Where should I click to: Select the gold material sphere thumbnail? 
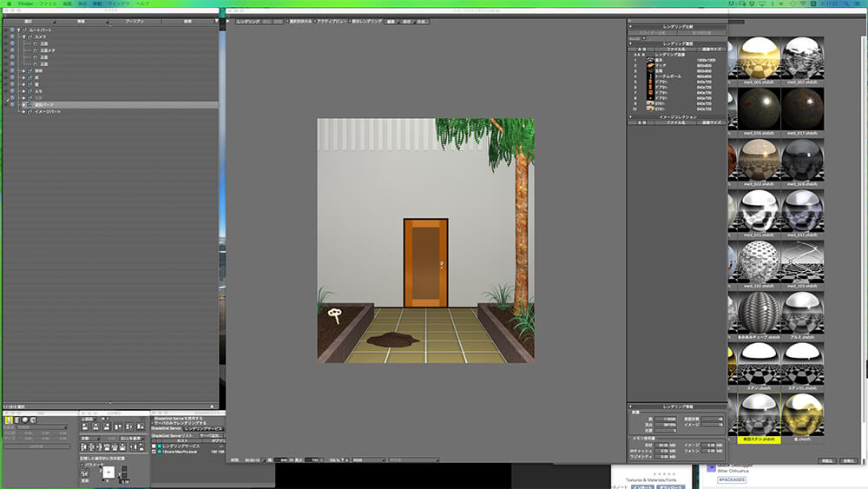pyautogui.click(x=804, y=414)
